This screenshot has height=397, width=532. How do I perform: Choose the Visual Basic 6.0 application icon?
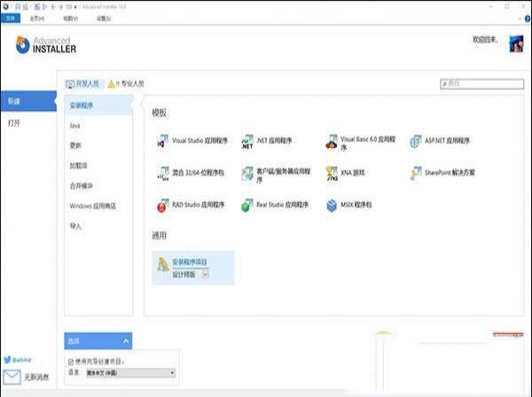[x=332, y=142]
